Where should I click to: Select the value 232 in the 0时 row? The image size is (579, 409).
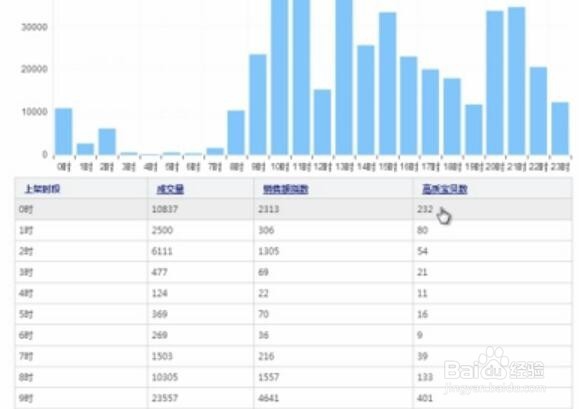tap(425, 209)
